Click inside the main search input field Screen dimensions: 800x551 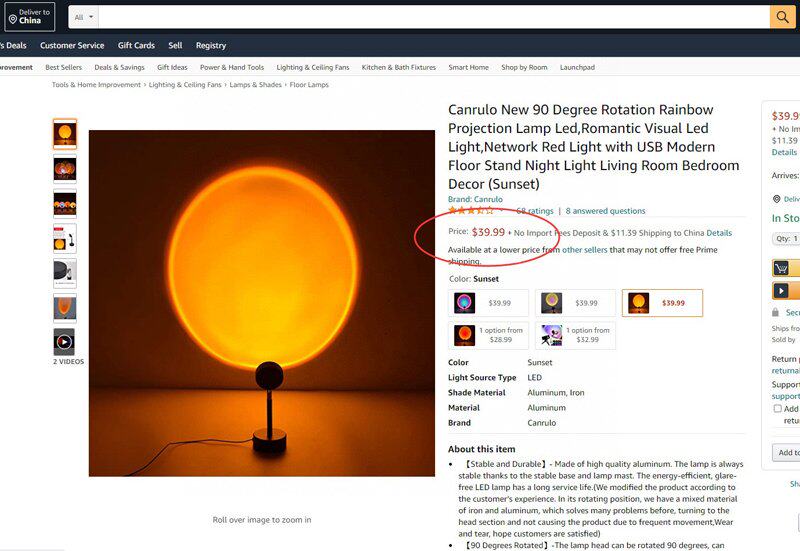[430, 17]
